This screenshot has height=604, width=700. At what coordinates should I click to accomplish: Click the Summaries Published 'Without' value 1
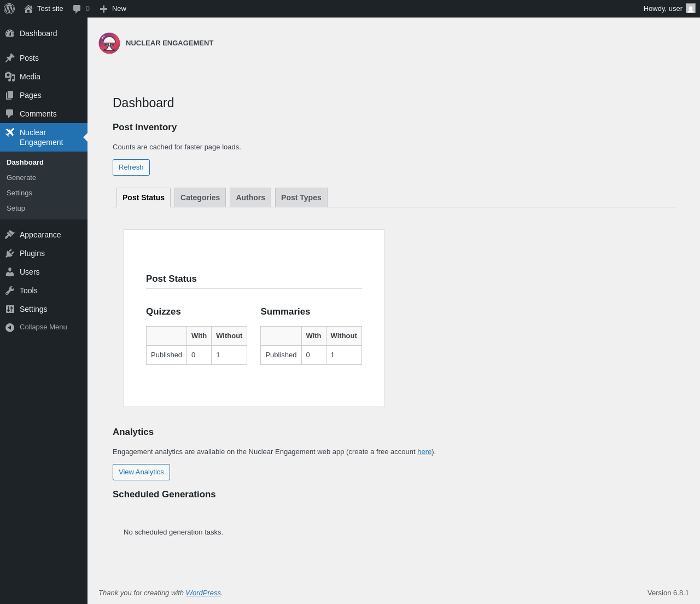coord(344,355)
